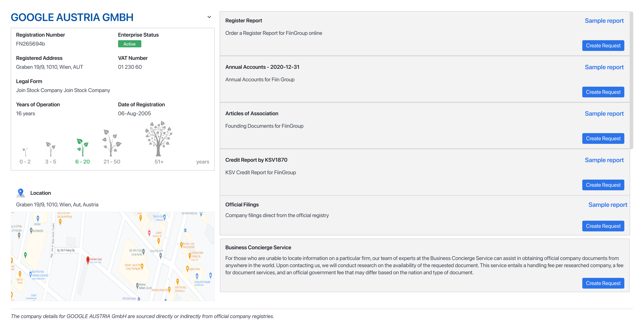
Task: Click the location map thumbnail
Action: click(x=112, y=256)
